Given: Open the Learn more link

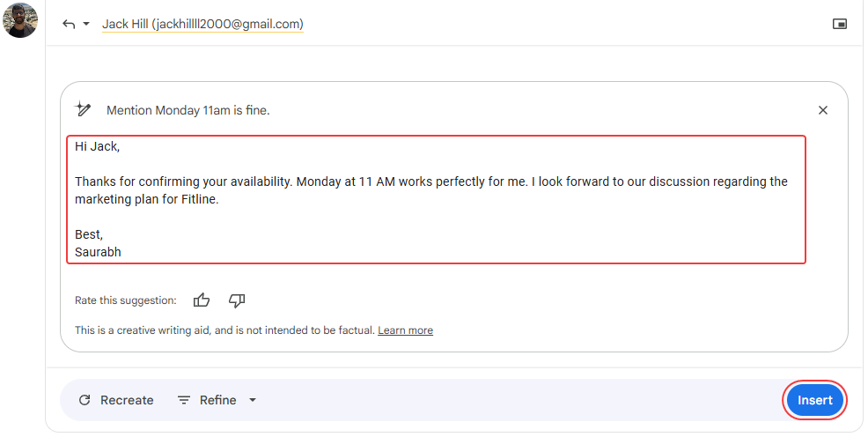Looking at the screenshot, I should [405, 330].
